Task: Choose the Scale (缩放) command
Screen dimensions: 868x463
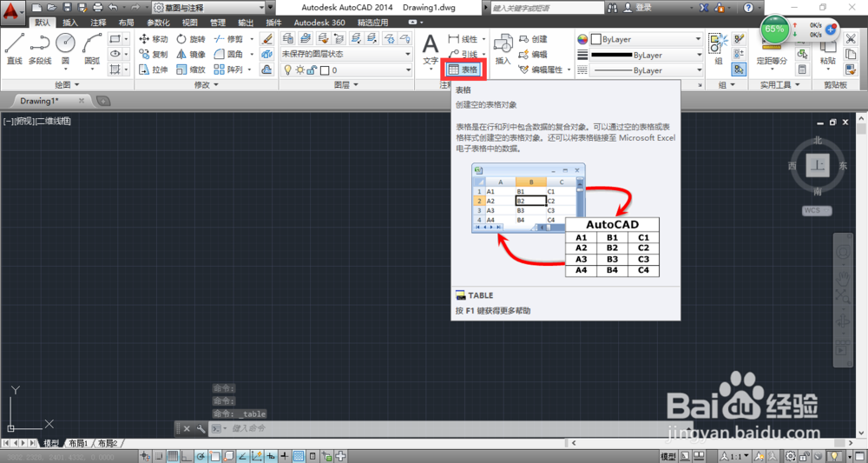Action: [x=191, y=69]
